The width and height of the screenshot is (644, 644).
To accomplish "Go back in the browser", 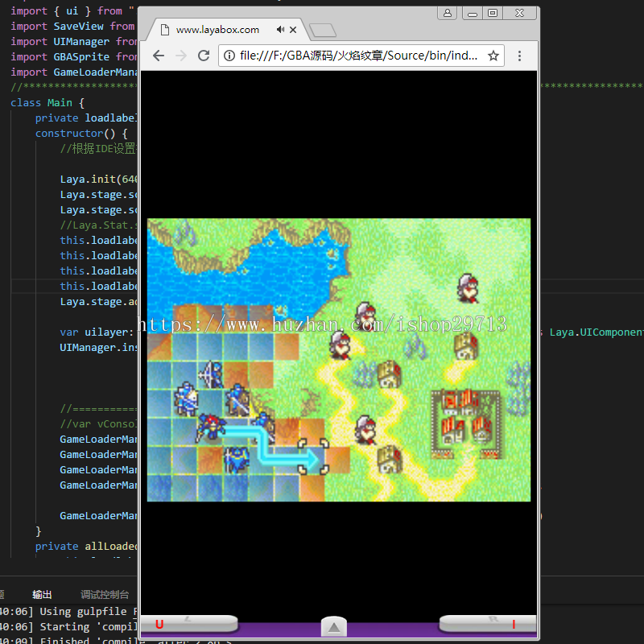I will click(158, 56).
